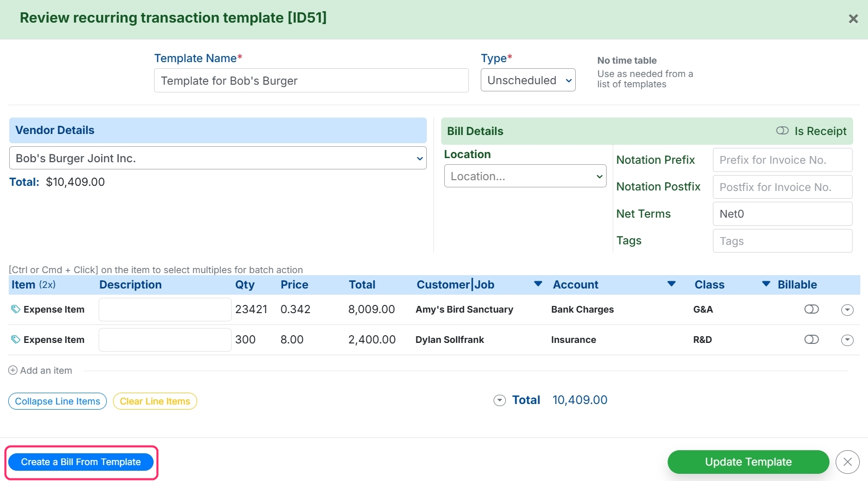Click the G&A class cell
The width and height of the screenshot is (868, 481).
point(703,309)
